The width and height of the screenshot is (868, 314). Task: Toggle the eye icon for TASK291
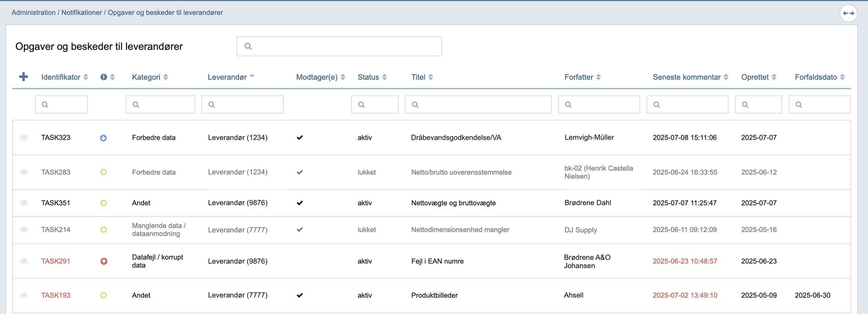[x=24, y=261]
